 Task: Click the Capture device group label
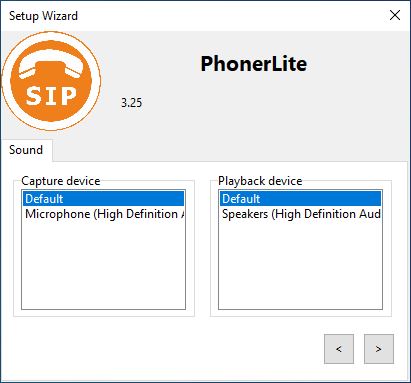pyautogui.click(x=61, y=181)
